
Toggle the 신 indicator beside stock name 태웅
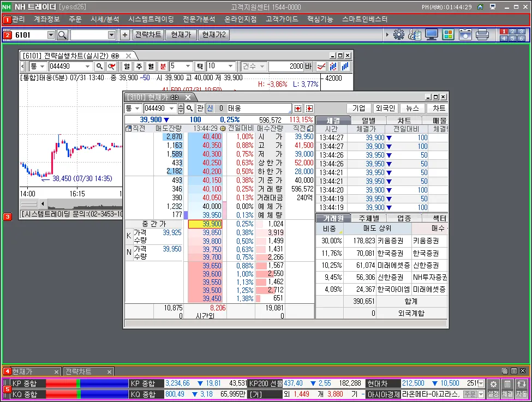[210, 108]
